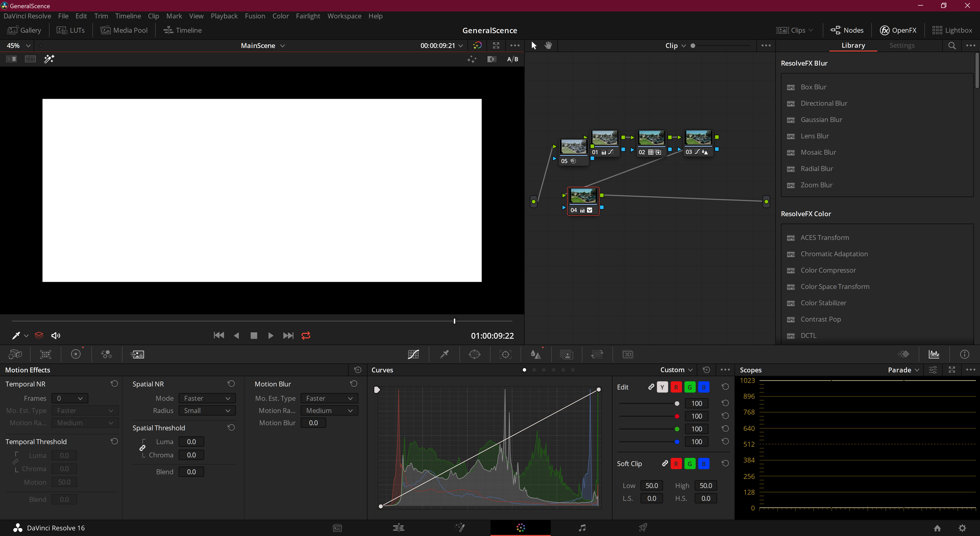Open the viewer zoom 45% dropdown
This screenshot has height=536, width=980.
pyautogui.click(x=18, y=46)
